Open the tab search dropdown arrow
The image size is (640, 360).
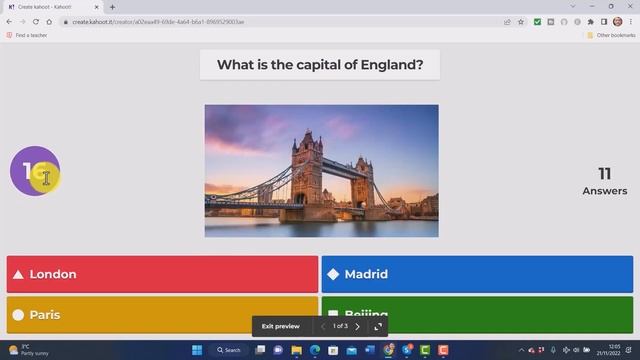(x=573, y=6)
